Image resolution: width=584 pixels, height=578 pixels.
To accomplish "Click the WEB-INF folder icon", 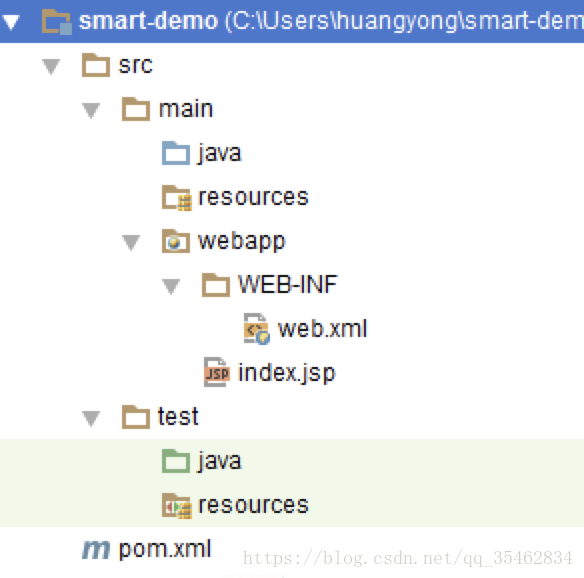I will 216,285.
